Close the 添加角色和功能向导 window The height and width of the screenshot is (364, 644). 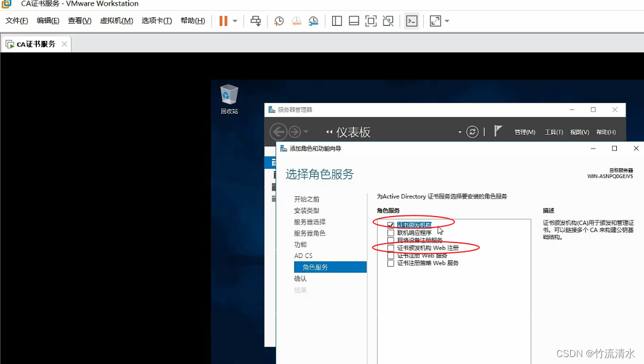point(636,148)
